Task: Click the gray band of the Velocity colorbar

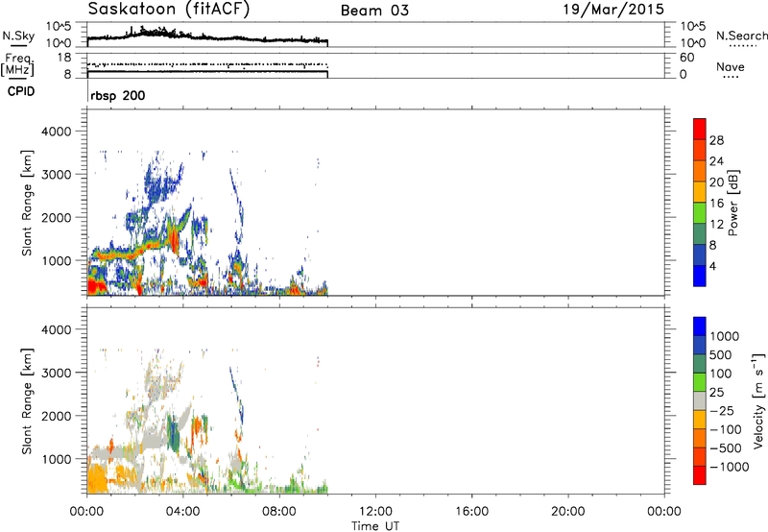Action: [x=700, y=400]
